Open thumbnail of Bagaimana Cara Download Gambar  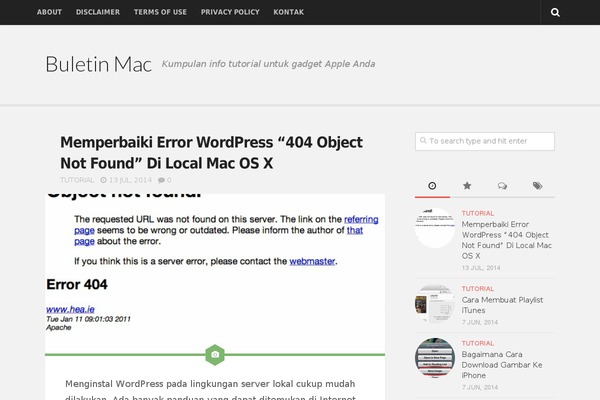435,358
